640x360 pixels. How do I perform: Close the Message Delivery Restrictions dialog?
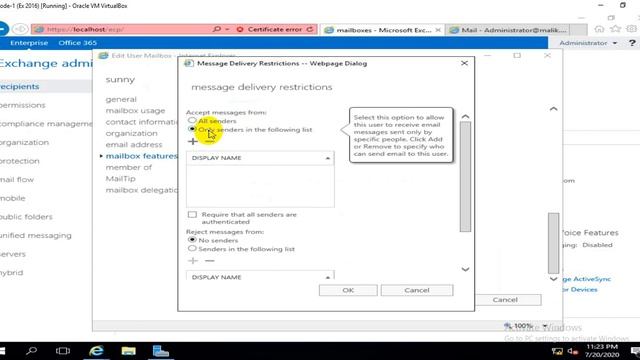tap(464, 63)
